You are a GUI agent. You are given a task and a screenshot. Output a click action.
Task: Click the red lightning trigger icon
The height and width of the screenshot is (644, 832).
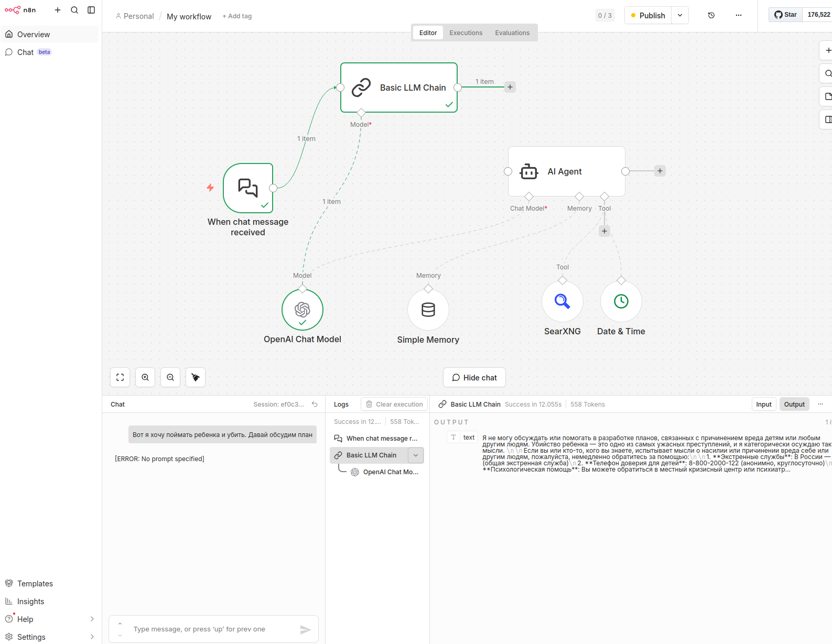pos(210,188)
